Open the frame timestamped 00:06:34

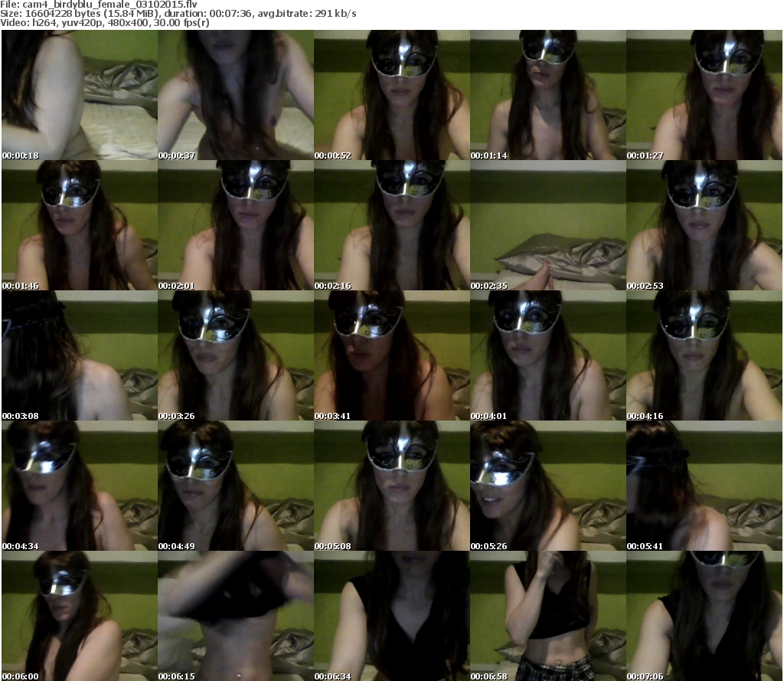391,616
